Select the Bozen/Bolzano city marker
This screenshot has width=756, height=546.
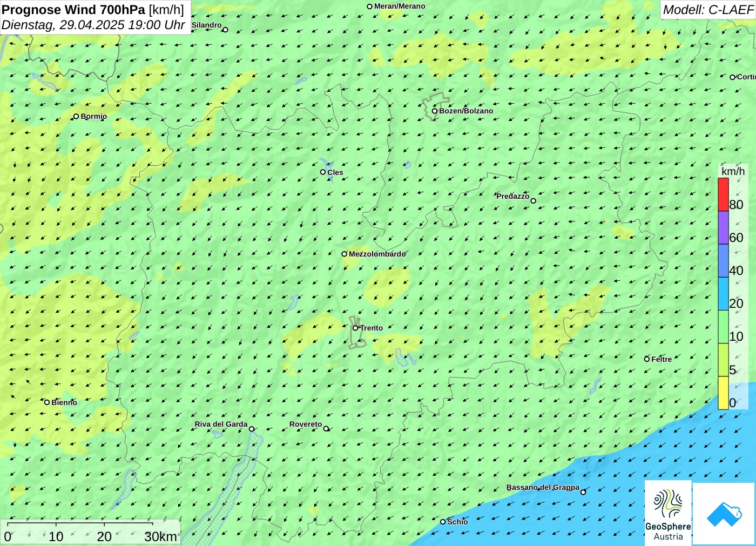pyautogui.click(x=435, y=111)
